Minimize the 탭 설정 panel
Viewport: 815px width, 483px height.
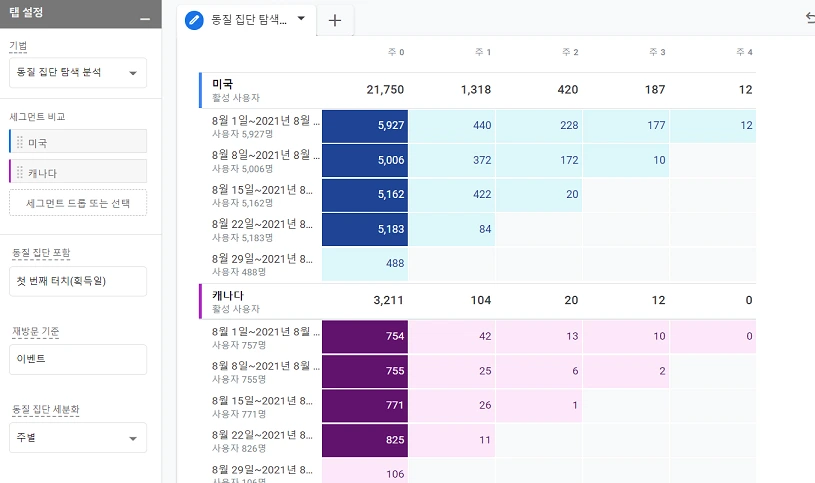[145, 19]
